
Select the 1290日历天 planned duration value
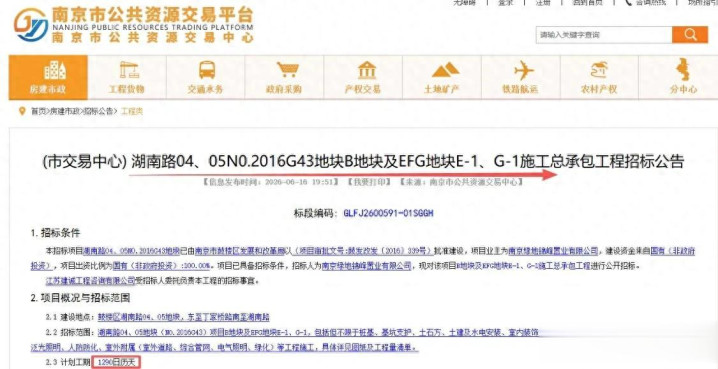coord(116,362)
